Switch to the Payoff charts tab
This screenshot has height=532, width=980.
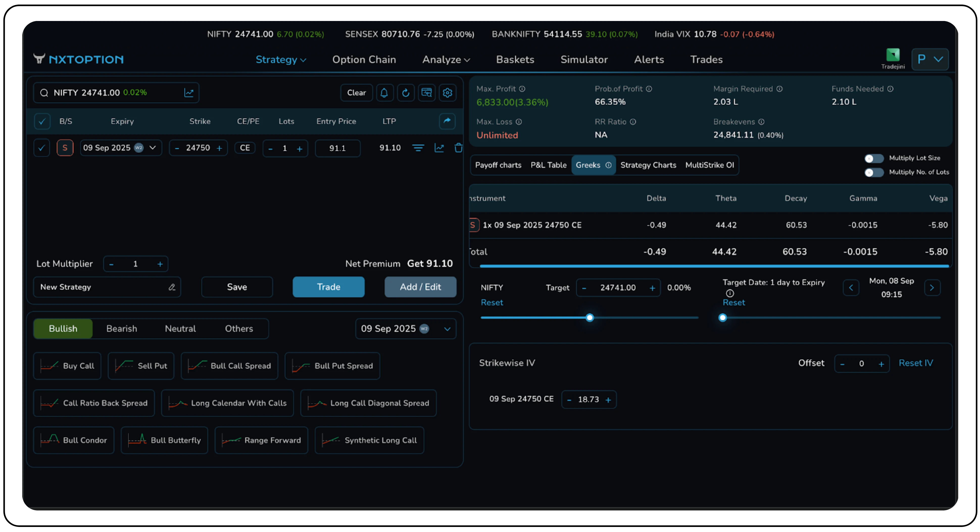coord(498,165)
